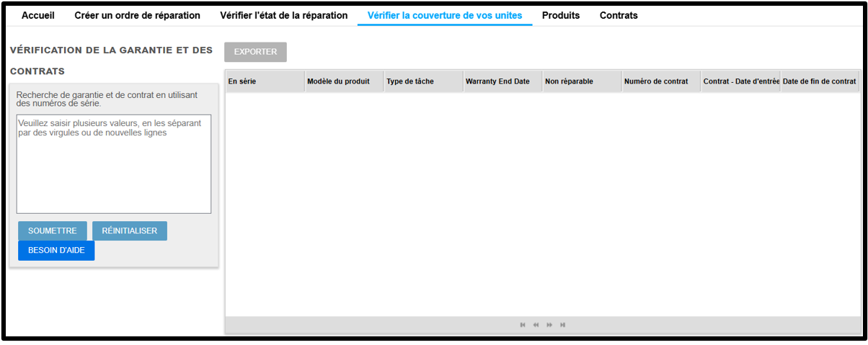Submit serial numbers with SOUMETTRE
Viewport: 868px width, 345px height.
[x=53, y=230]
